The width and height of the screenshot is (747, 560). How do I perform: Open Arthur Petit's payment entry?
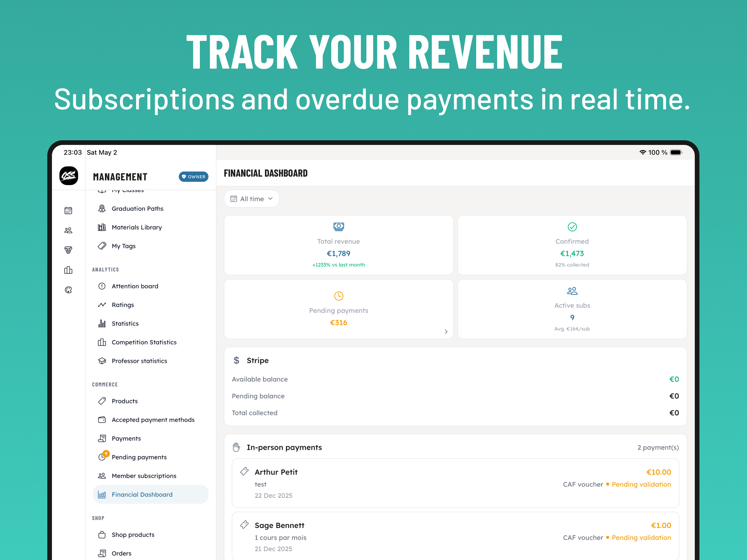tap(455, 483)
